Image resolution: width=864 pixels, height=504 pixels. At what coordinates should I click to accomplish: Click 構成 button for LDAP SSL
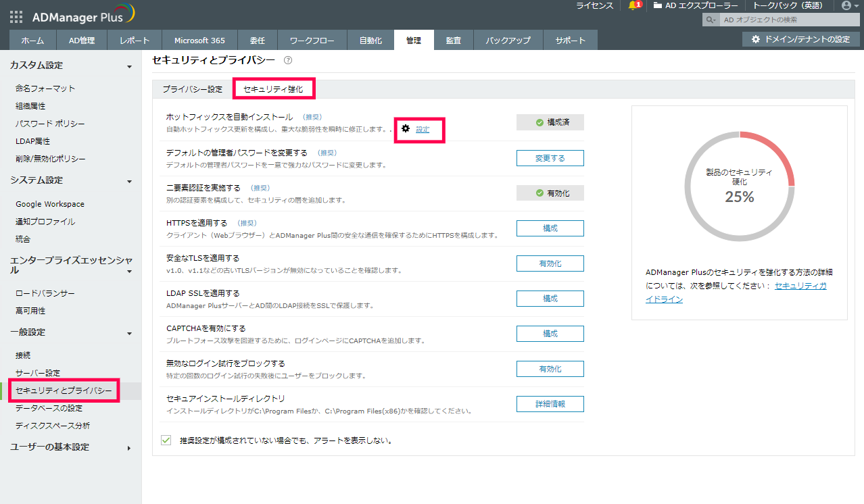(550, 299)
